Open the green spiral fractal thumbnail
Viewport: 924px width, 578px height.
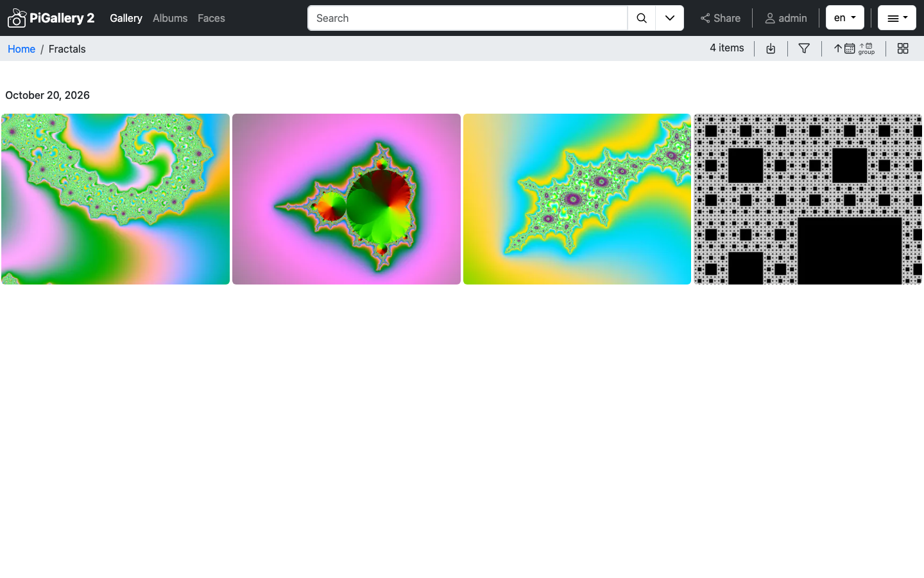point(116,199)
